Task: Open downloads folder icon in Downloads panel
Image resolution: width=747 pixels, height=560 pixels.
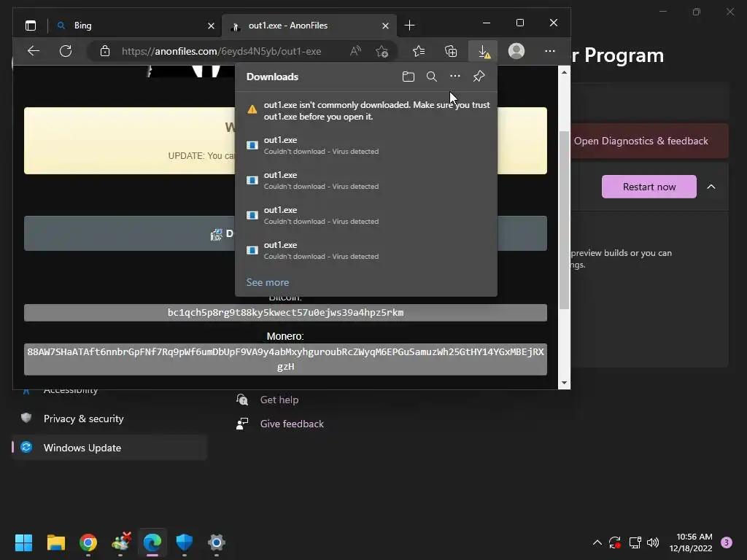Action: tap(409, 76)
